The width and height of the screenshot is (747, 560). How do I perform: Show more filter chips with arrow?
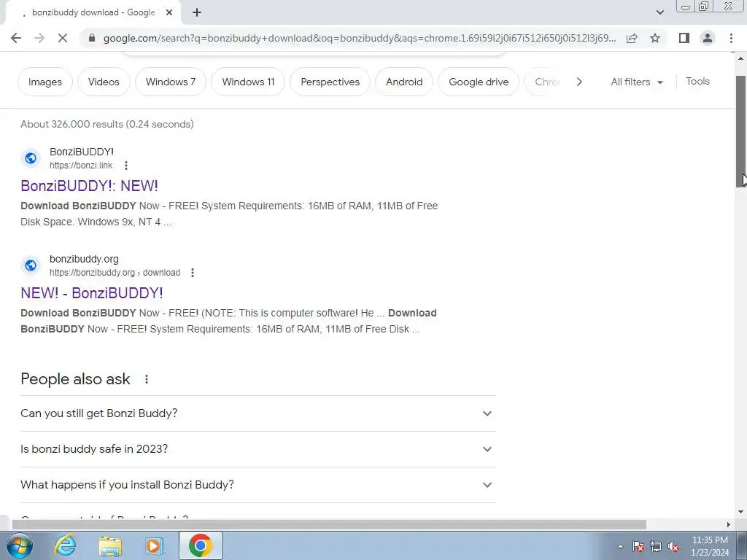click(x=579, y=82)
